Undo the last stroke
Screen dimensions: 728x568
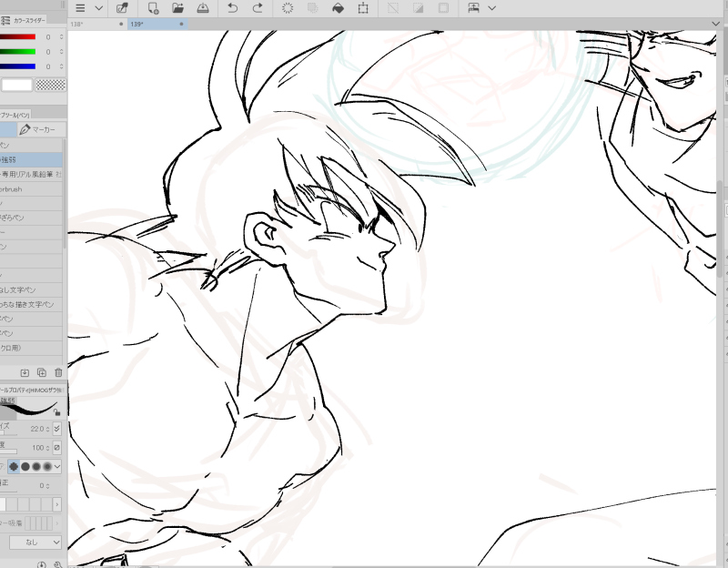[x=233, y=8]
